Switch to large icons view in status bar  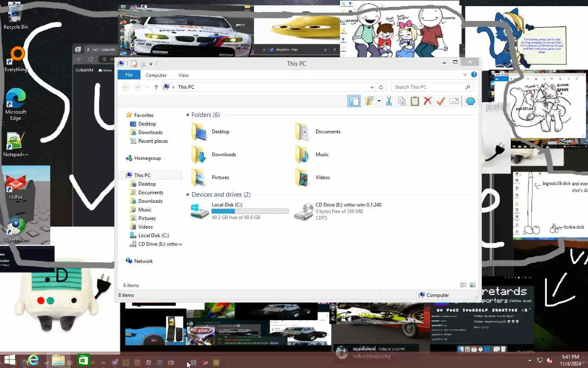pos(472,285)
